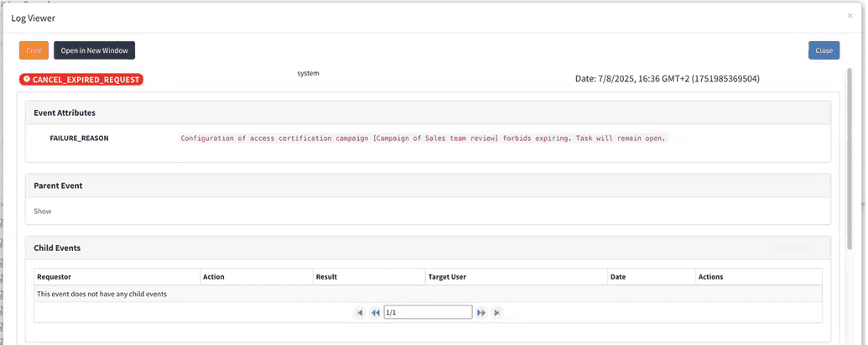
Task: Sort child events by Result column
Action: (x=326, y=277)
